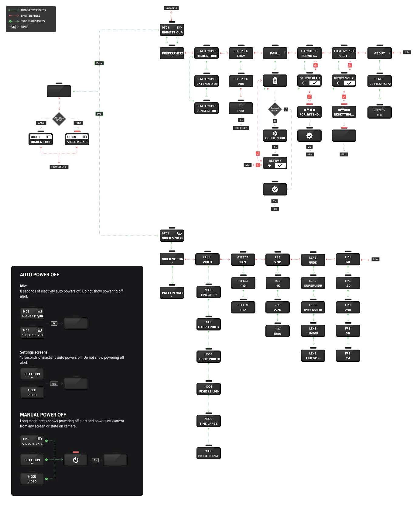
Task: Click the back arrow in DELETE ALL screen
Action: point(304,83)
